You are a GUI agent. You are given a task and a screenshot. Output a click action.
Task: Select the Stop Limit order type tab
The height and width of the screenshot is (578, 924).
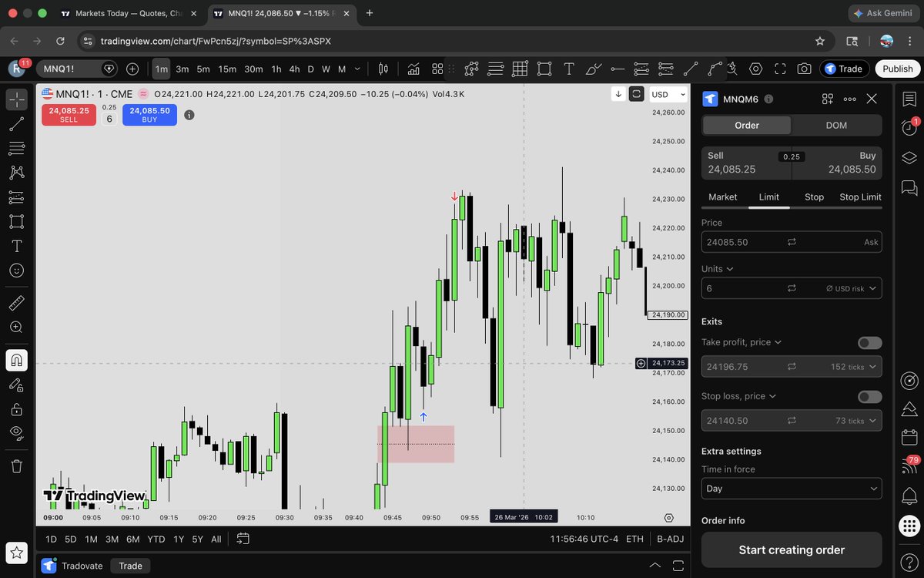(860, 197)
